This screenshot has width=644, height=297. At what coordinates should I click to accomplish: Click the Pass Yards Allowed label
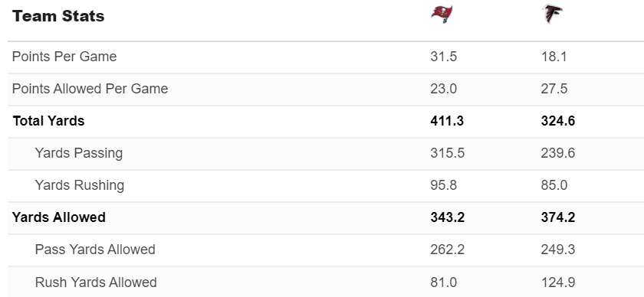point(95,250)
